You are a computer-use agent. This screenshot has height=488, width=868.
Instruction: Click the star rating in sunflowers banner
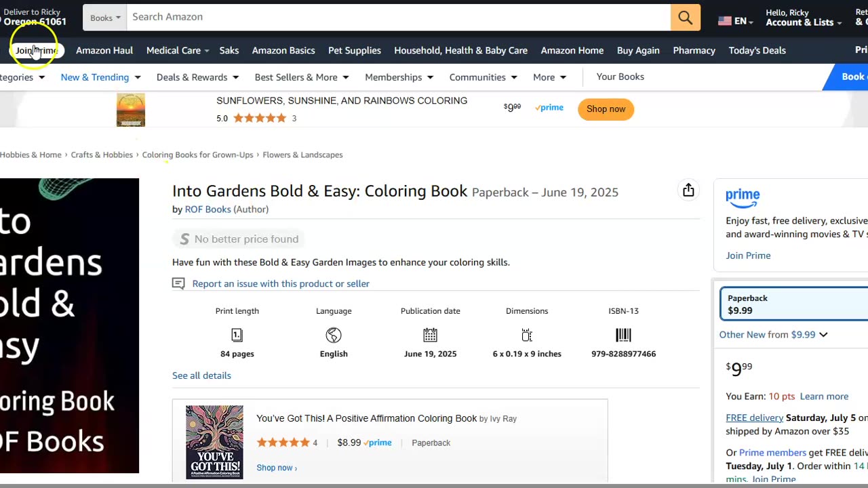tap(260, 118)
